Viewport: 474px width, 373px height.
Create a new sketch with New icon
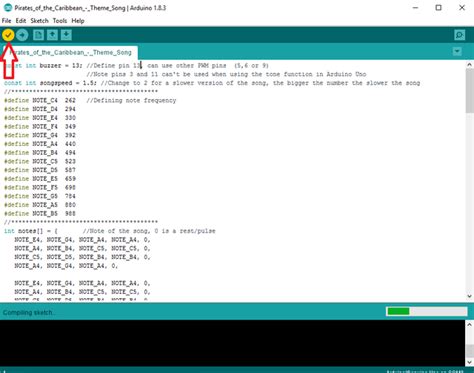coord(38,35)
